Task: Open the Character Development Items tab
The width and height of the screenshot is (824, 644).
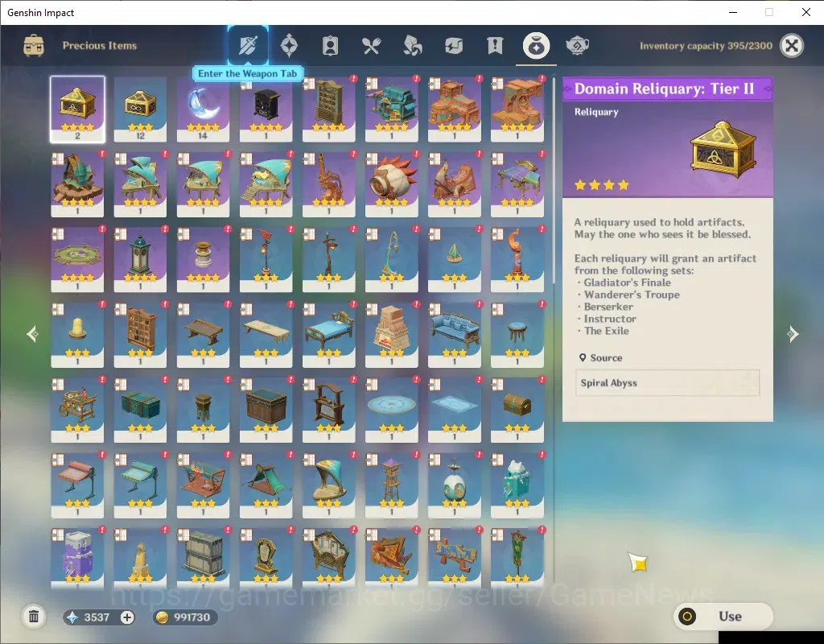Action: coord(330,46)
